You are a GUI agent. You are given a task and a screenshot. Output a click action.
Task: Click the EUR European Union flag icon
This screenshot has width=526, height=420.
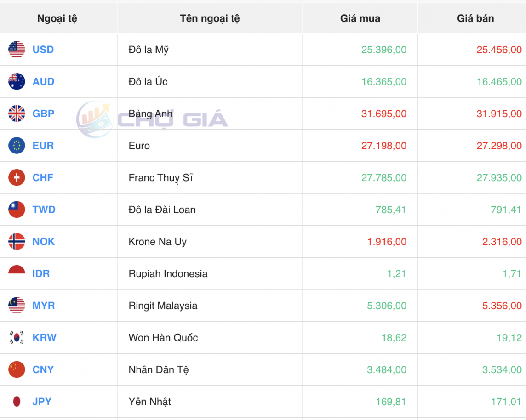[x=16, y=146]
